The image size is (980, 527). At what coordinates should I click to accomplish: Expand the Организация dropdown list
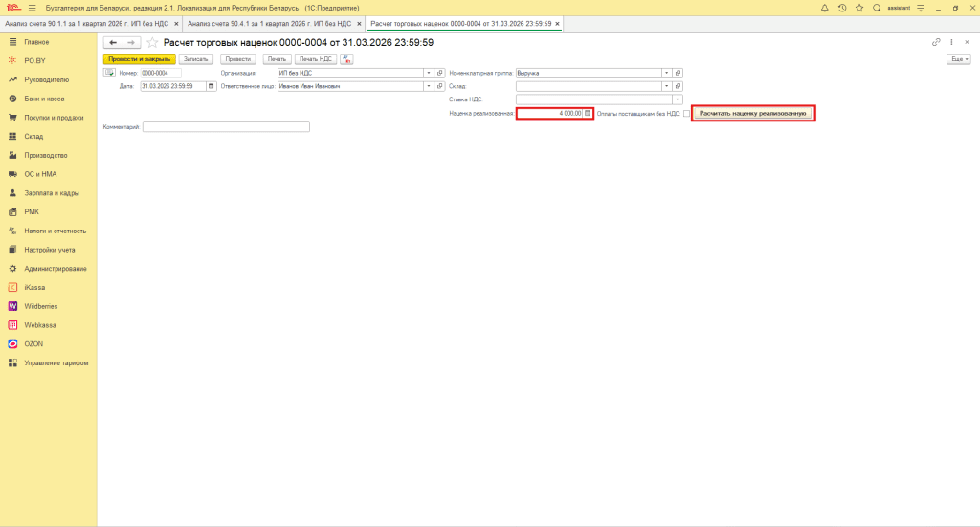[x=429, y=73]
